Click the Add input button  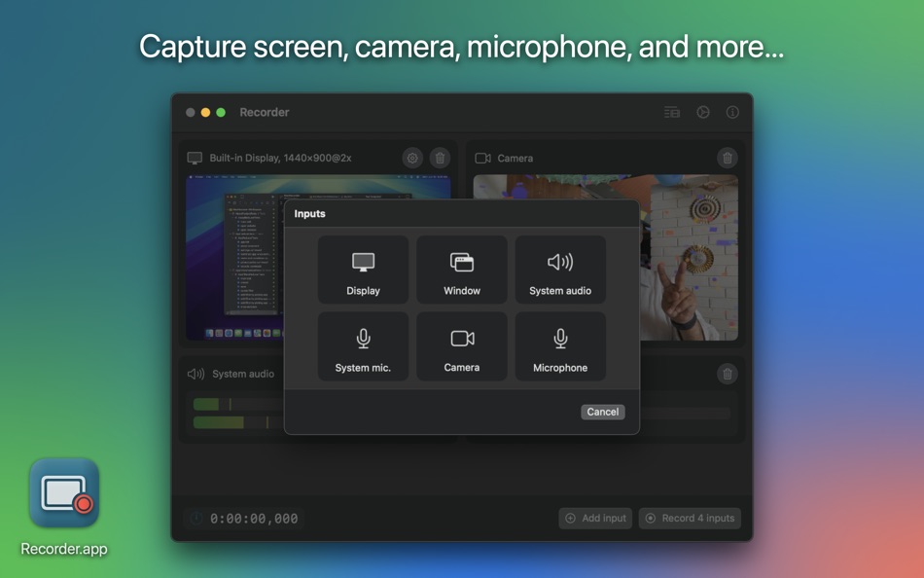[x=594, y=518]
